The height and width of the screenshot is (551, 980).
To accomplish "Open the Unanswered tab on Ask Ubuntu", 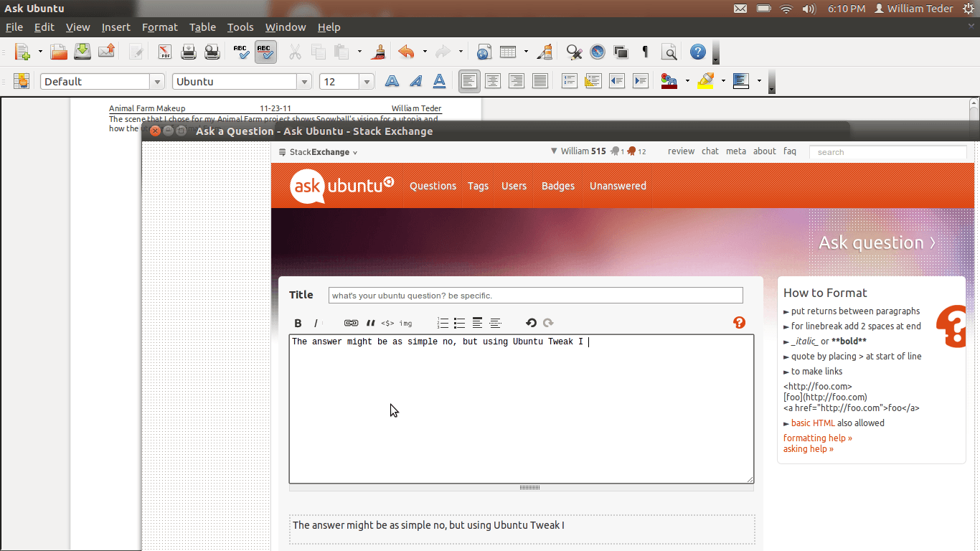I will pyautogui.click(x=618, y=186).
